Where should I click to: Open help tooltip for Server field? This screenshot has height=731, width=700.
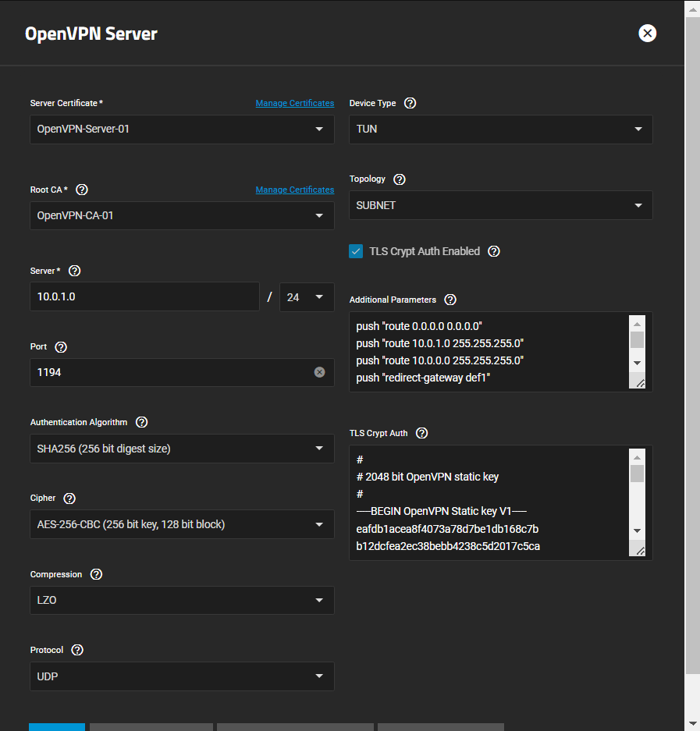pos(75,271)
